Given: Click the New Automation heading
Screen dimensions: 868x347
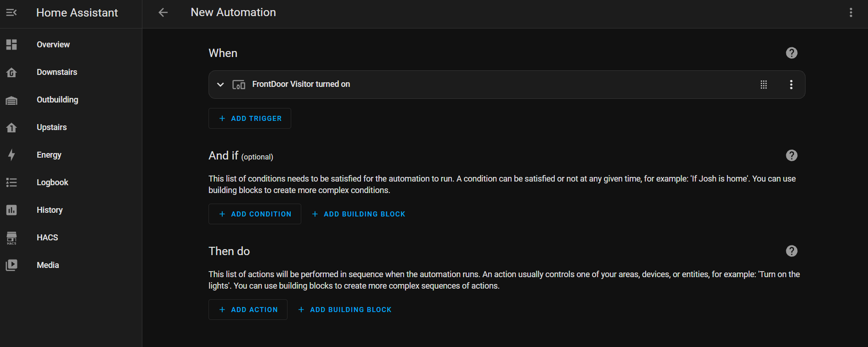Looking at the screenshot, I should click(233, 12).
